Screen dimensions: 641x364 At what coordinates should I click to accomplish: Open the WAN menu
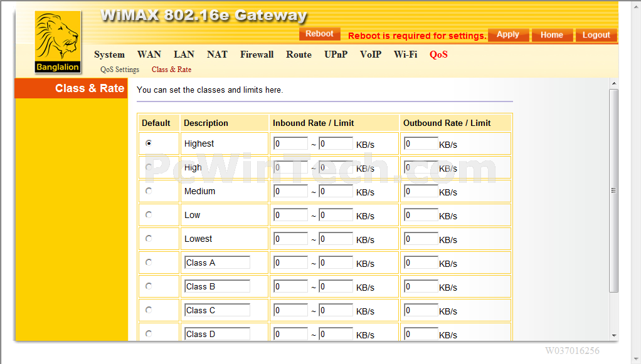(149, 55)
